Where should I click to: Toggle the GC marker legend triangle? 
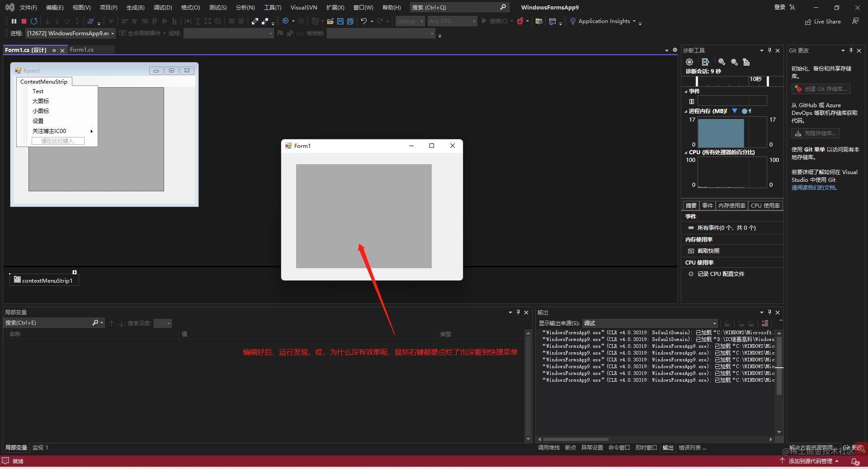tap(734, 111)
